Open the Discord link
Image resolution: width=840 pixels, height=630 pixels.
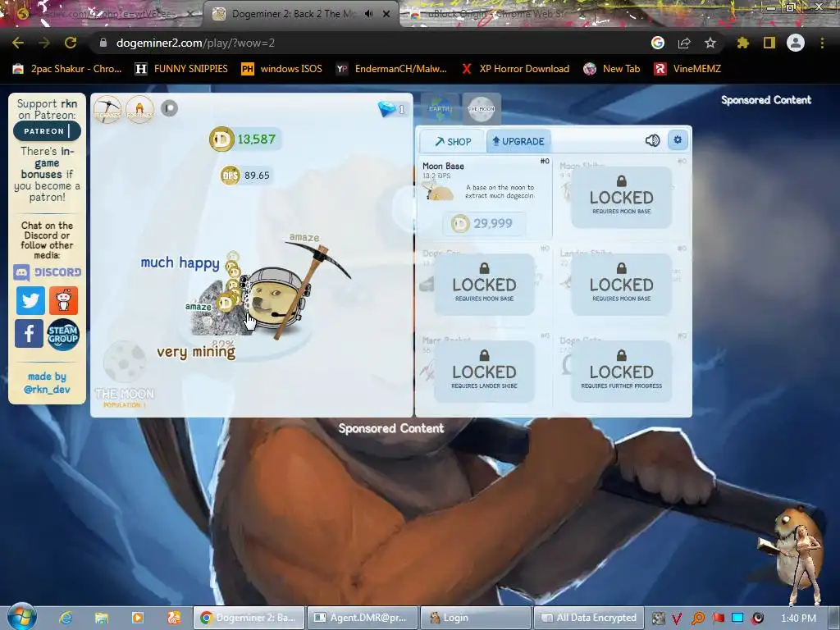point(47,272)
